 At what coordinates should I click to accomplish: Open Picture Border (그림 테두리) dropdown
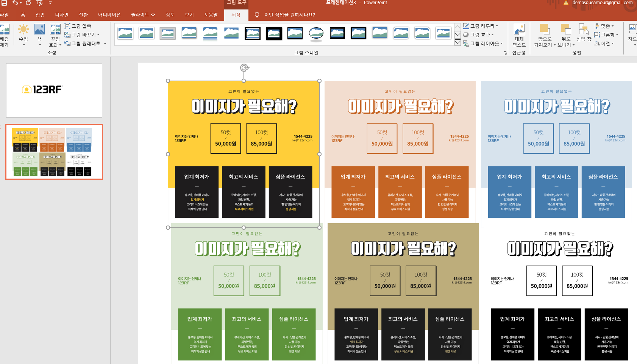481,26
